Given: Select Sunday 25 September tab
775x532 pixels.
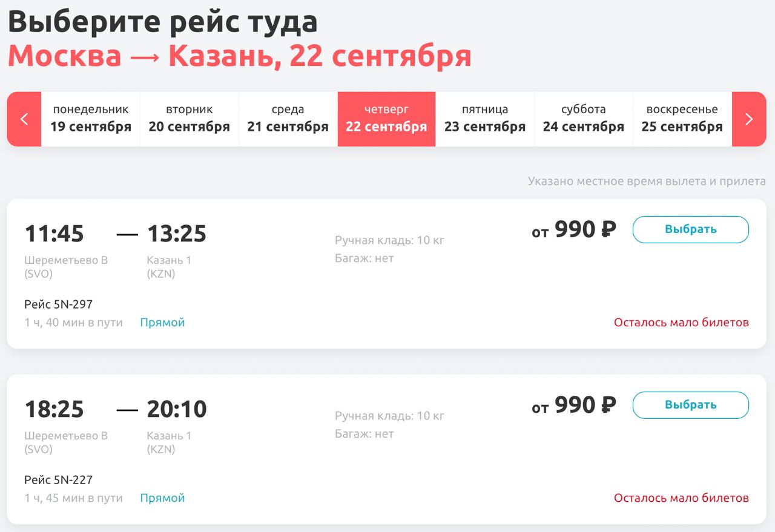Looking at the screenshot, I should (682, 119).
